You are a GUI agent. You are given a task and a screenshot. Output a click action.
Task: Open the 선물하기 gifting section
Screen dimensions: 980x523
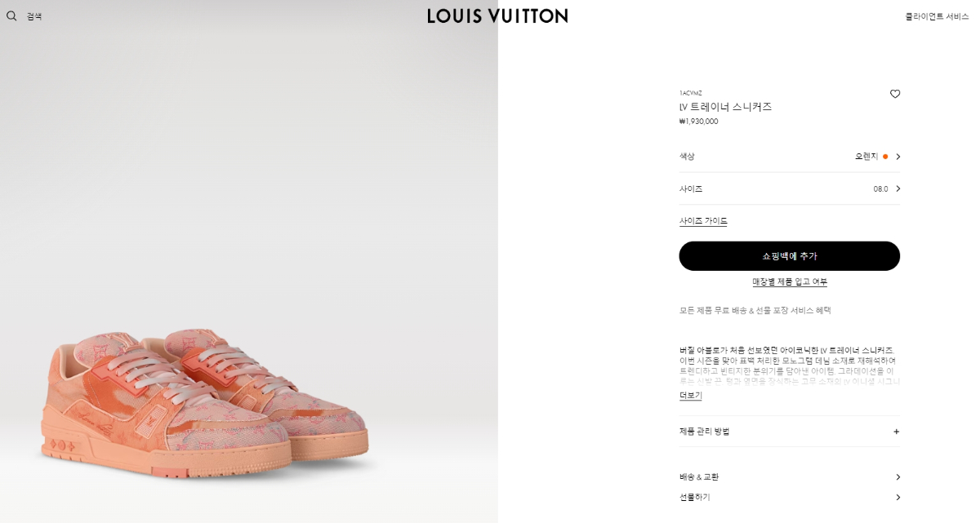pyautogui.click(x=790, y=497)
